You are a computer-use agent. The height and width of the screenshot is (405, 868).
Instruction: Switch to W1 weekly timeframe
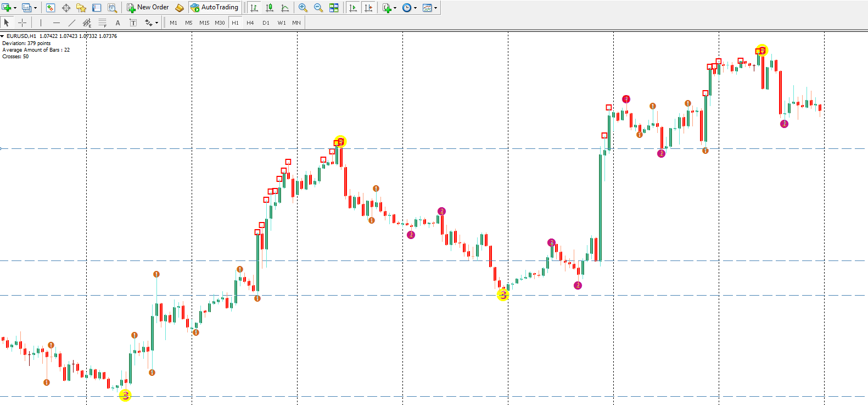pos(282,23)
